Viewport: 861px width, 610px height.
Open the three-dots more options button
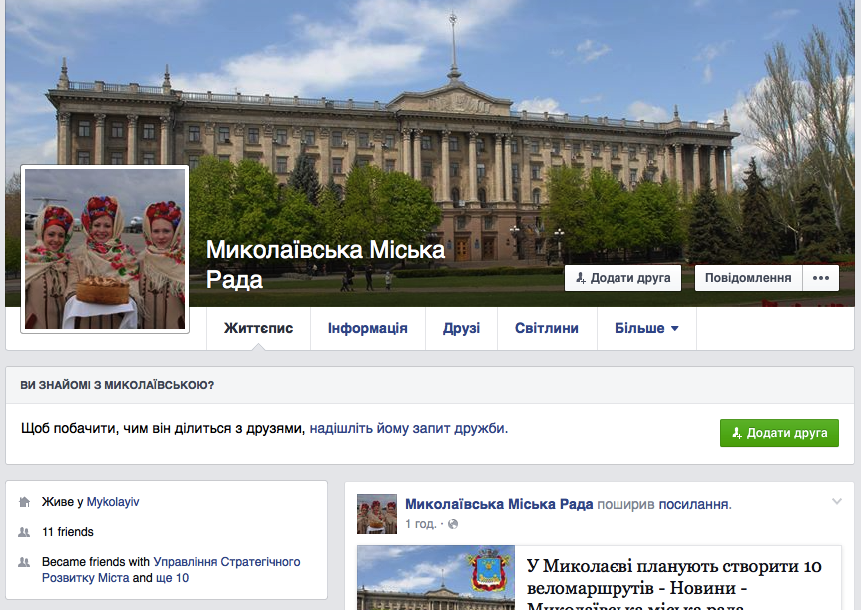(821, 278)
